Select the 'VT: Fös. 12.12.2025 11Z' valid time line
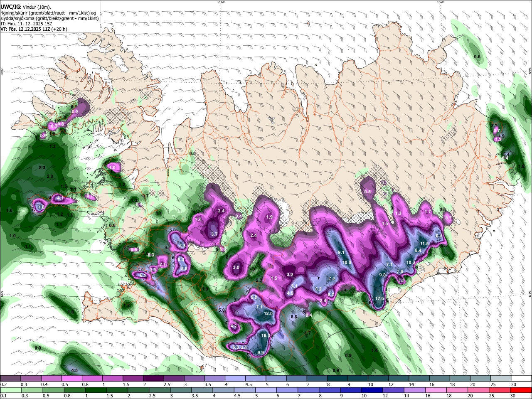The height and width of the screenshot is (399, 532). (x=33, y=30)
